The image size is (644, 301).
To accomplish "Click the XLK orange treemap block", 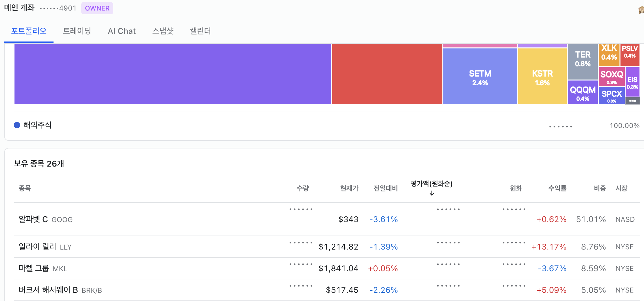I will (x=609, y=55).
